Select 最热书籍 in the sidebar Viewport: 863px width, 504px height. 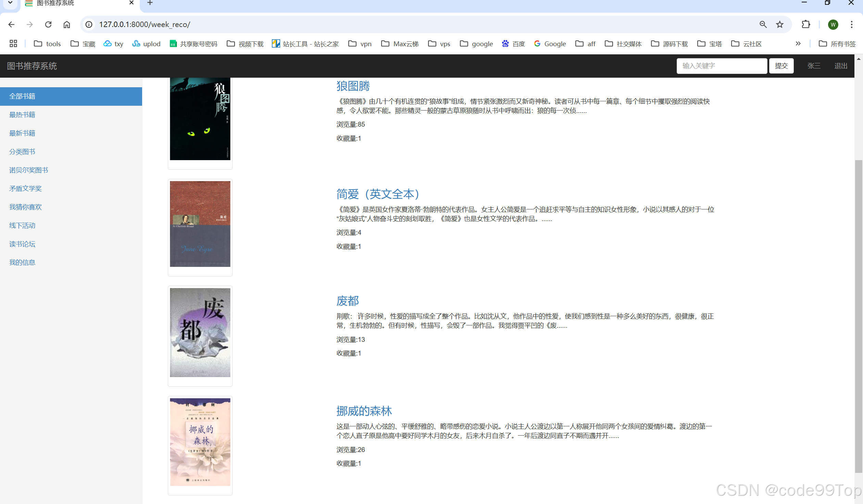point(22,115)
